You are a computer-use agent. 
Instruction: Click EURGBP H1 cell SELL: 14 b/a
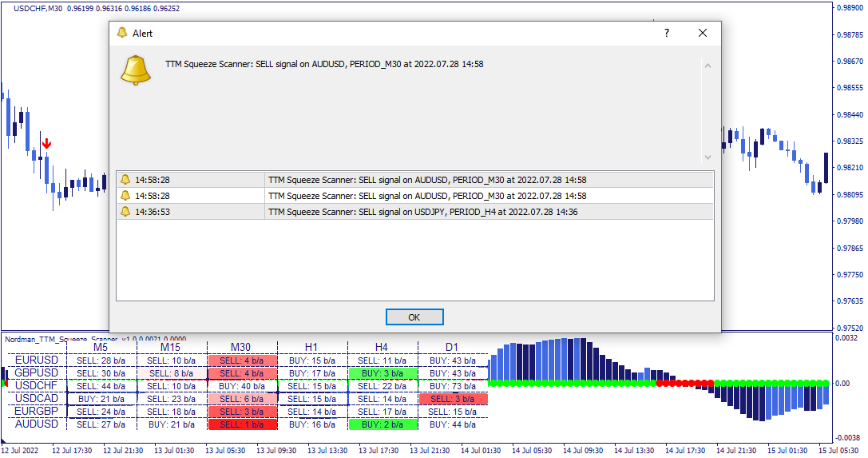click(x=313, y=412)
